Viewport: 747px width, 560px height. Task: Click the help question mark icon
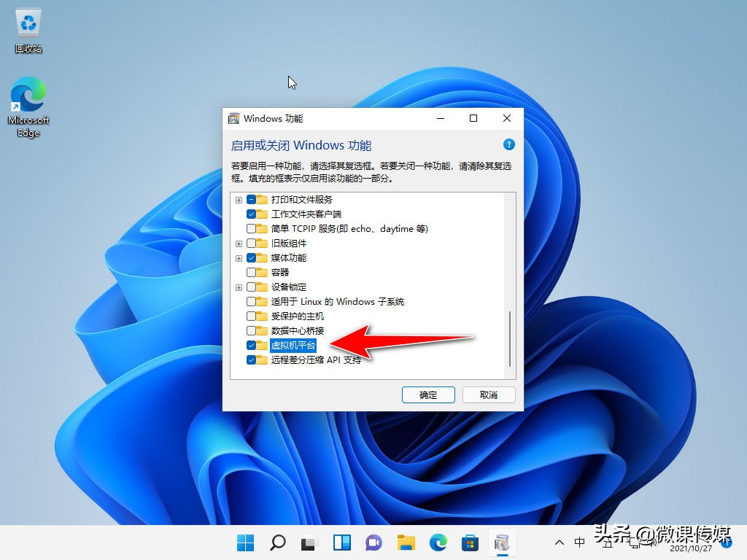[x=508, y=144]
